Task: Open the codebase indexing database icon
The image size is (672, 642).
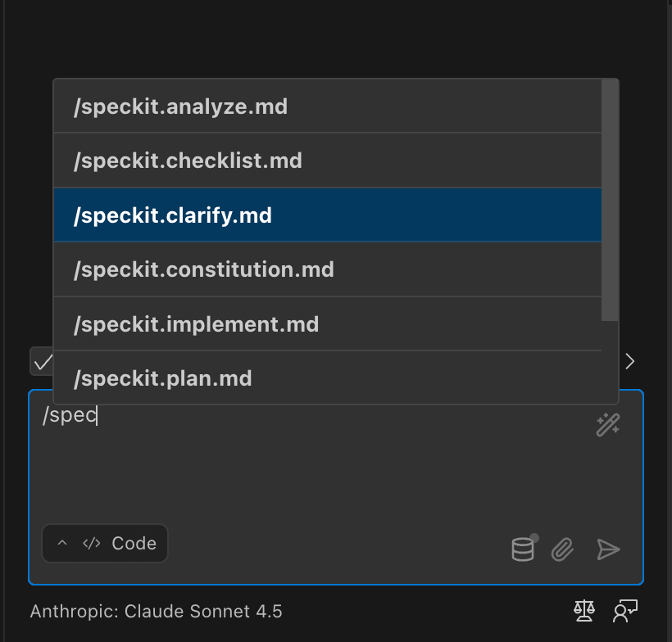Action: pyautogui.click(x=524, y=548)
